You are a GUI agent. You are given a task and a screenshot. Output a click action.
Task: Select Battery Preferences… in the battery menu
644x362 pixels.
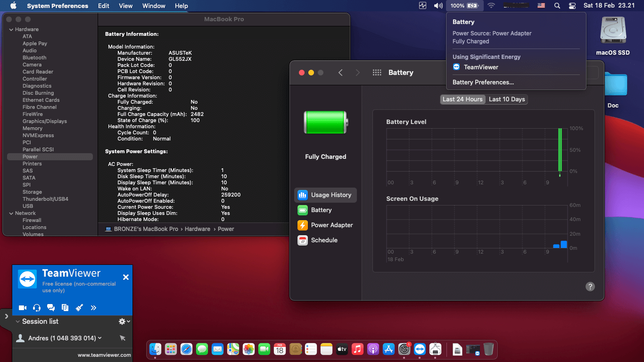click(x=483, y=82)
